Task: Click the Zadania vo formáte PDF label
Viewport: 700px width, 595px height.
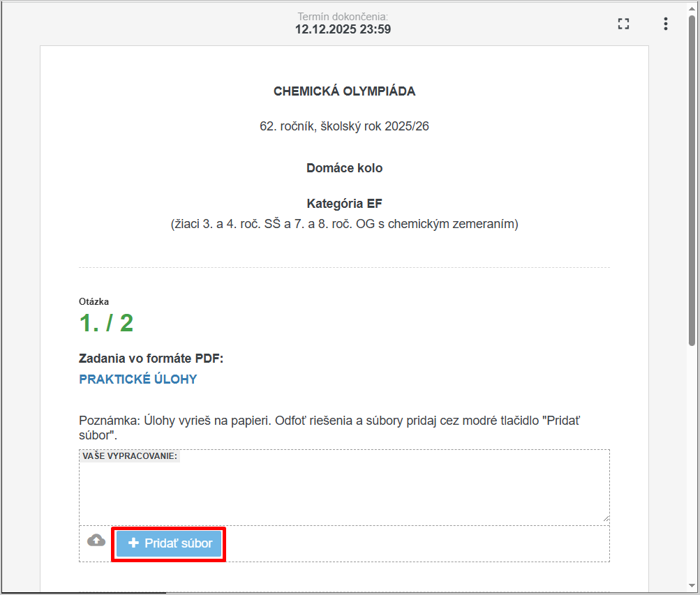Action: click(151, 359)
